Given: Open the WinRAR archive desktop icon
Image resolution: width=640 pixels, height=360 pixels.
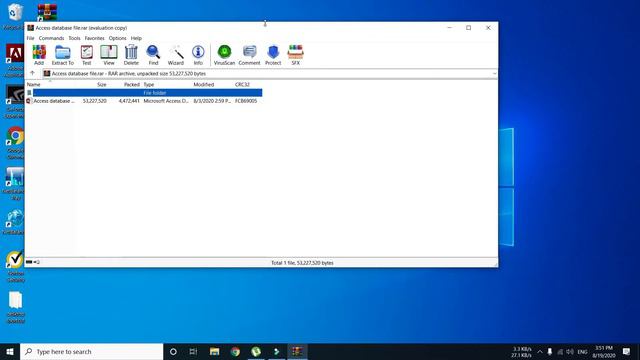Looking at the screenshot, I should click(47, 12).
